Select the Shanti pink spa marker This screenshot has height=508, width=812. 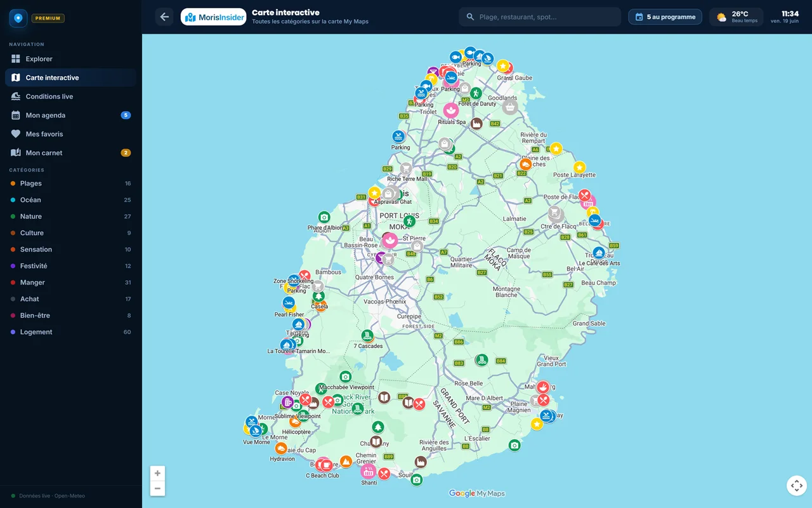tap(369, 471)
